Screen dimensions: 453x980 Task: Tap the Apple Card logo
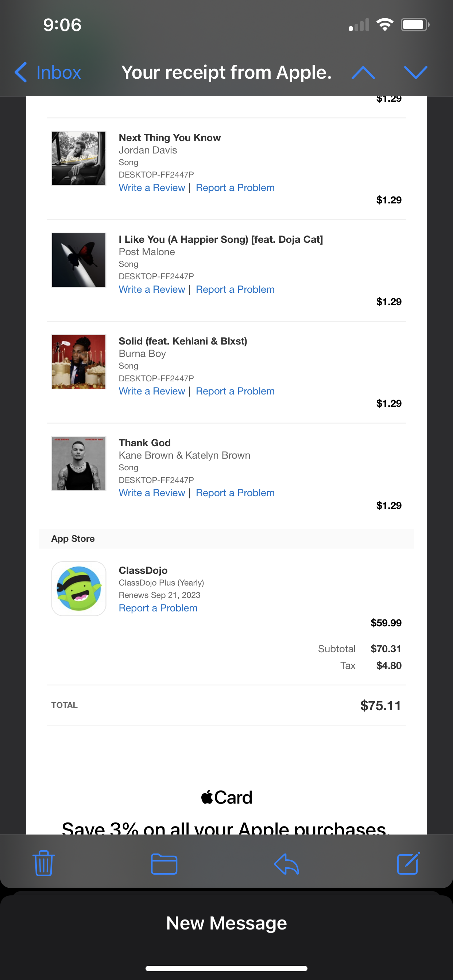point(226,797)
